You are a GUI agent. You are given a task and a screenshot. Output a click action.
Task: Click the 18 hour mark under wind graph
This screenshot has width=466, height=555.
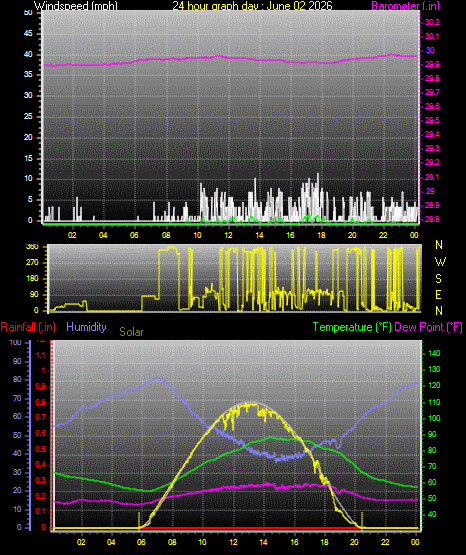tap(321, 235)
